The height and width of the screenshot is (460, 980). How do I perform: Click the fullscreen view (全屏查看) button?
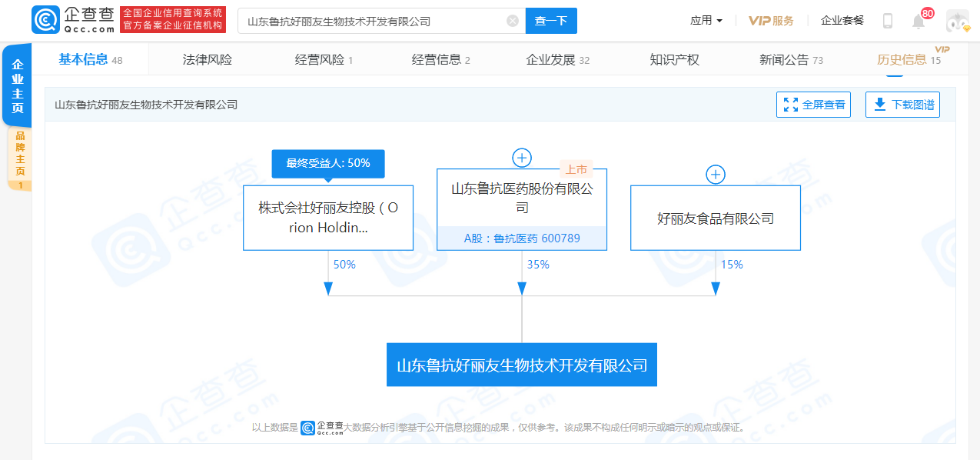(813, 105)
